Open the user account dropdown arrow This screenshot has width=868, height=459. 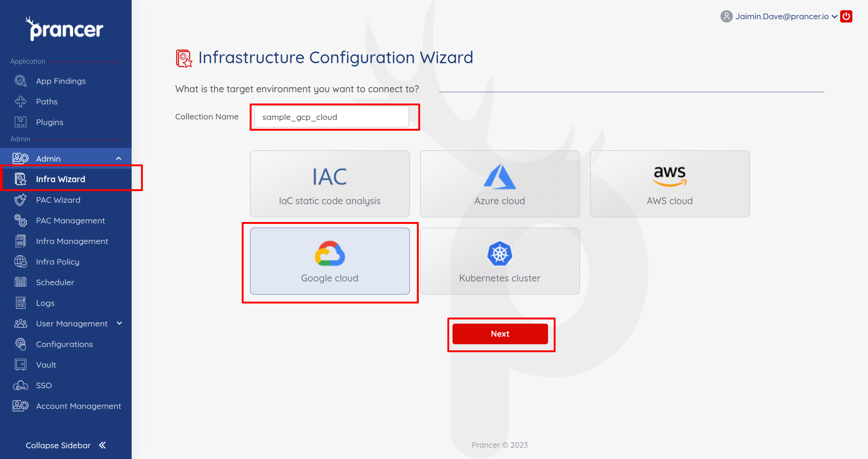[835, 16]
